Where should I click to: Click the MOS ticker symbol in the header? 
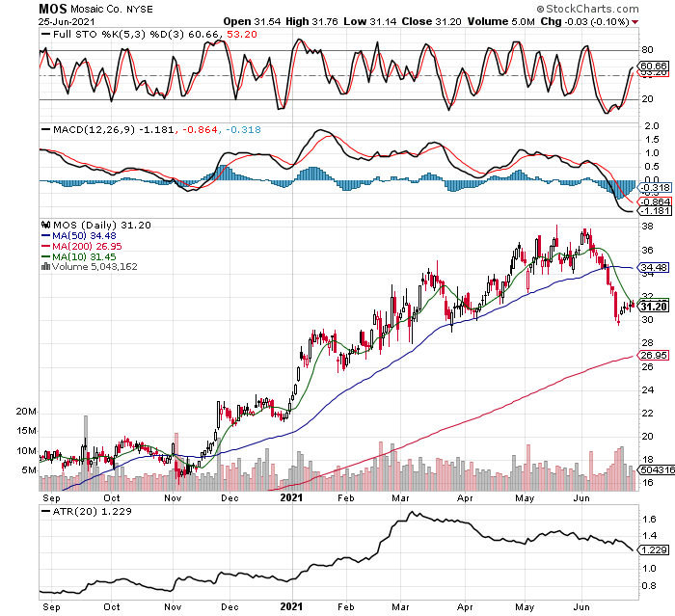[53, 9]
